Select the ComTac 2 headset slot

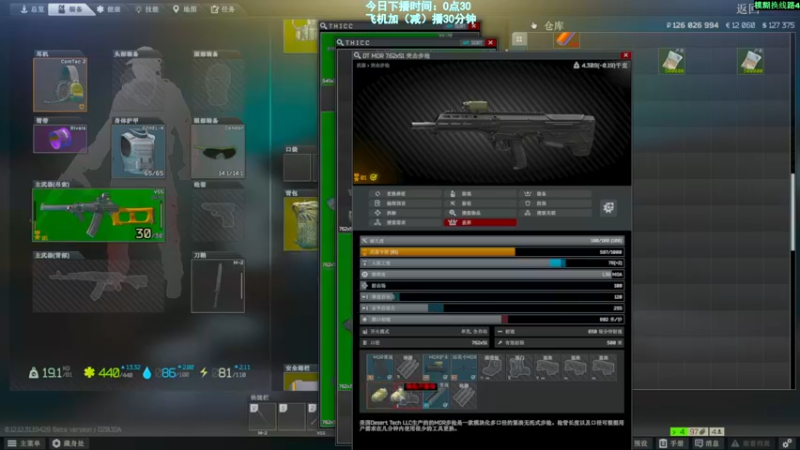coord(60,85)
